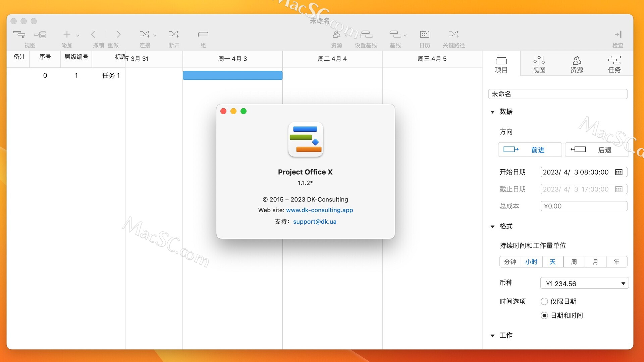
Task: Toggle Minutes (分钟) unit
Action: (510, 262)
